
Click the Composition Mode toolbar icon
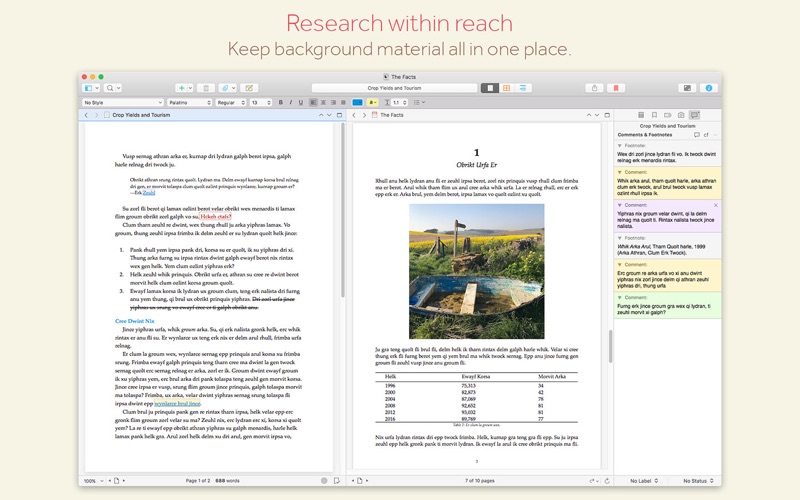(x=686, y=88)
